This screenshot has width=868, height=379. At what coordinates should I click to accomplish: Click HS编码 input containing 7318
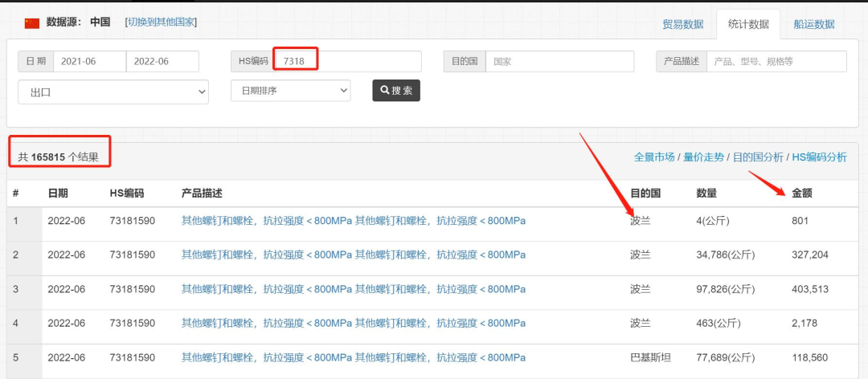tap(349, 61)
